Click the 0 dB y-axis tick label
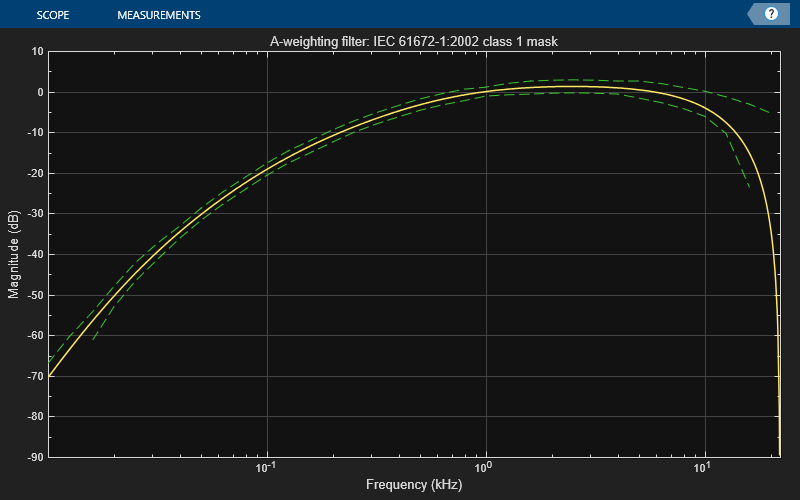Image resolution: width=800 pixels, height=500 pixels. click(40, 92)
